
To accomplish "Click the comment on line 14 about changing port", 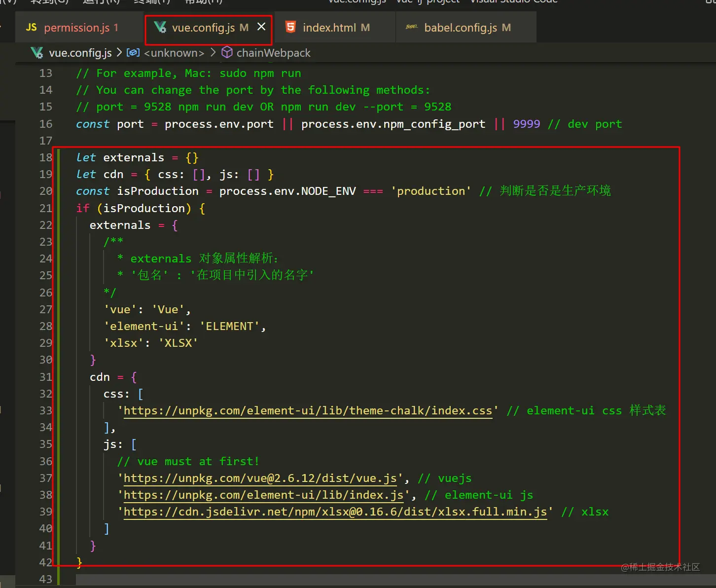I will pos(253,90).
